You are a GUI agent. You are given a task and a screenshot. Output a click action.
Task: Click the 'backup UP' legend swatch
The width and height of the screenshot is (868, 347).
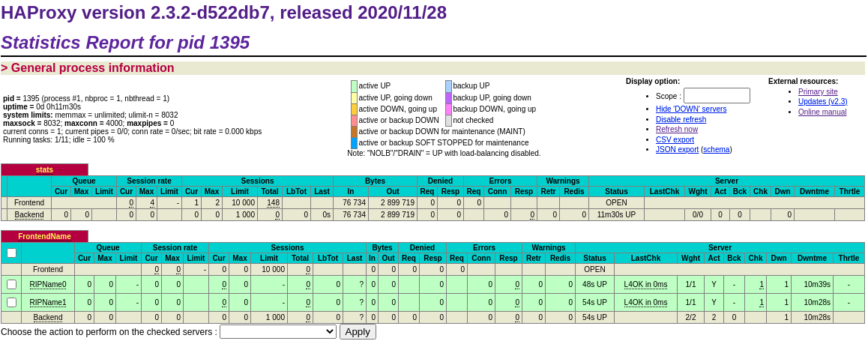pos(448,86)
